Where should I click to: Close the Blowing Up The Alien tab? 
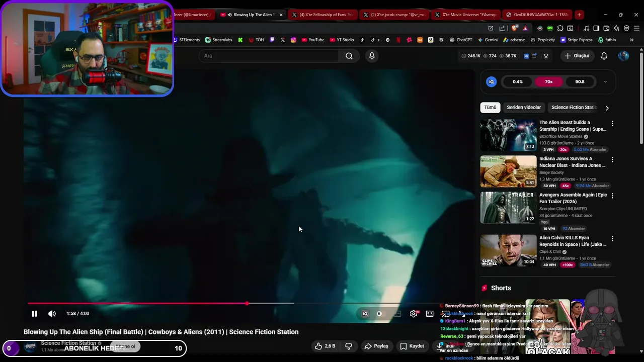click(281, 15)
